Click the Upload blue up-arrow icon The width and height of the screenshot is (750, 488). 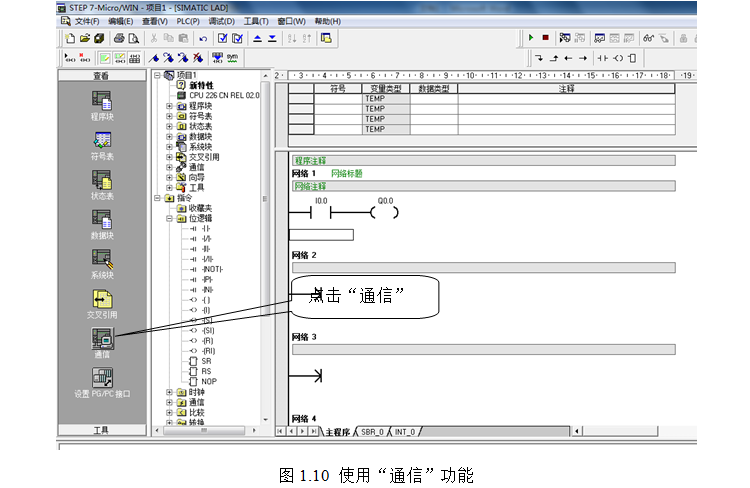[257, 38]
